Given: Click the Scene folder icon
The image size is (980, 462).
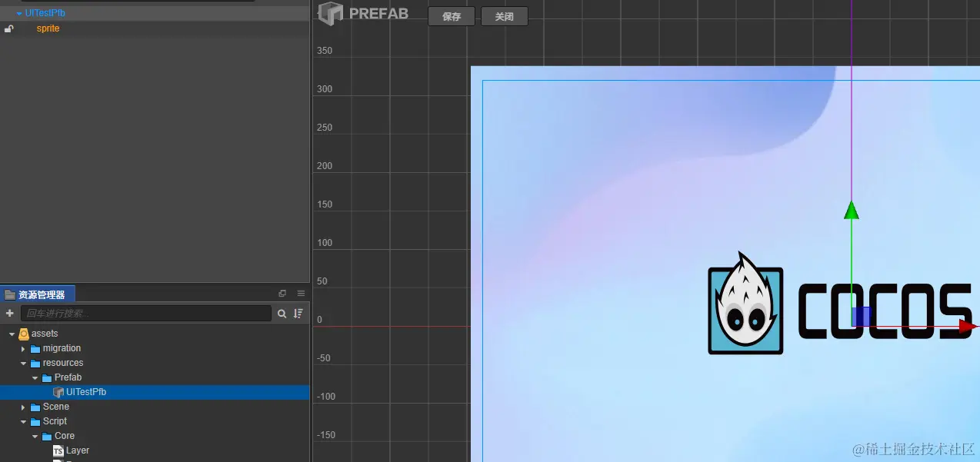Looking at the screenshot, I should coord(35,407).
